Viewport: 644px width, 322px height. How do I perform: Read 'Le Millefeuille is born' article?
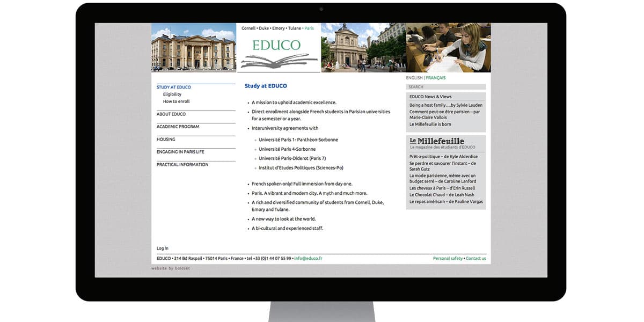(x=430, y=125)
